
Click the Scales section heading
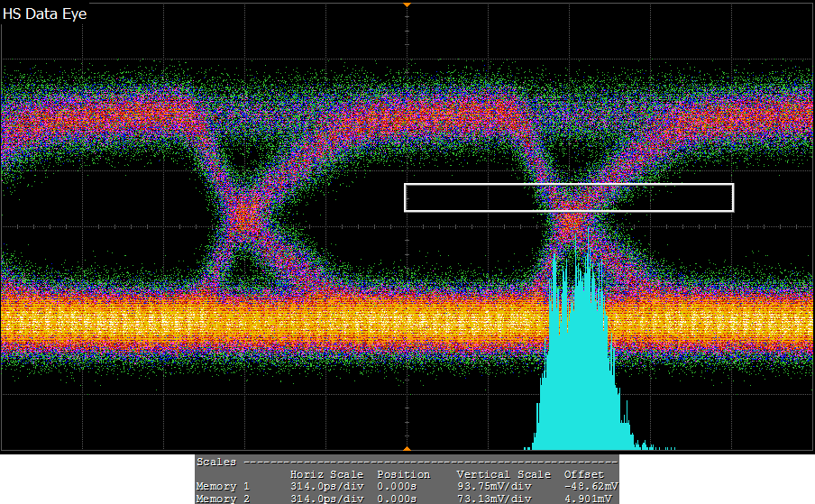coord(216,462)
